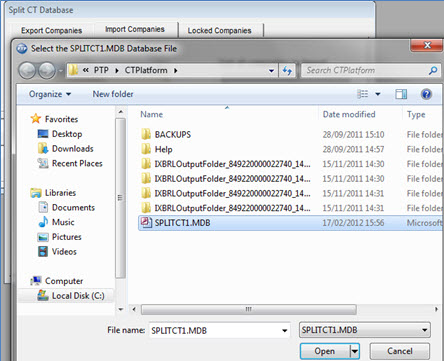Click the Open button split arrow

pos(355,351)
